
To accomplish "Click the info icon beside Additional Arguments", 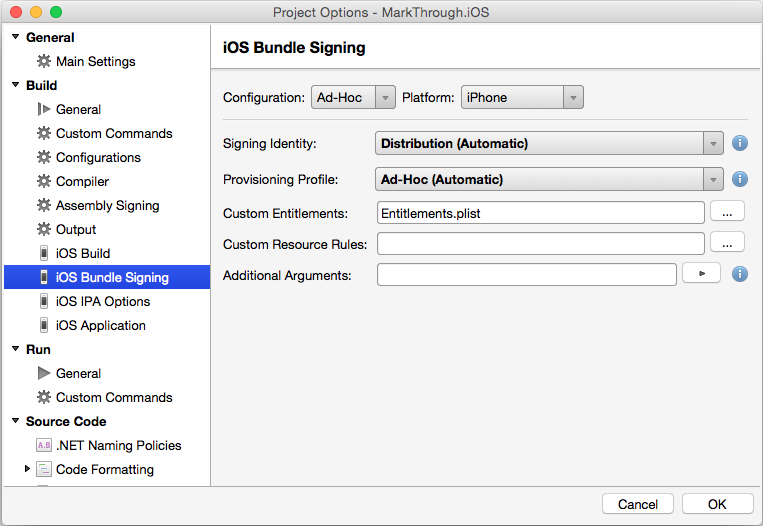I will point(740,274).
